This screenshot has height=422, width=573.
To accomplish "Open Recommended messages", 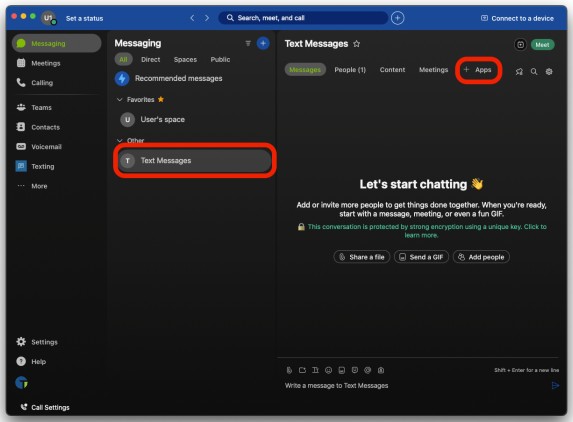I will (169, 78).
